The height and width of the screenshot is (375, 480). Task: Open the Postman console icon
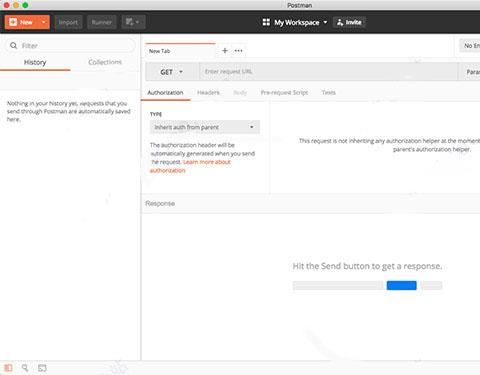42,368
